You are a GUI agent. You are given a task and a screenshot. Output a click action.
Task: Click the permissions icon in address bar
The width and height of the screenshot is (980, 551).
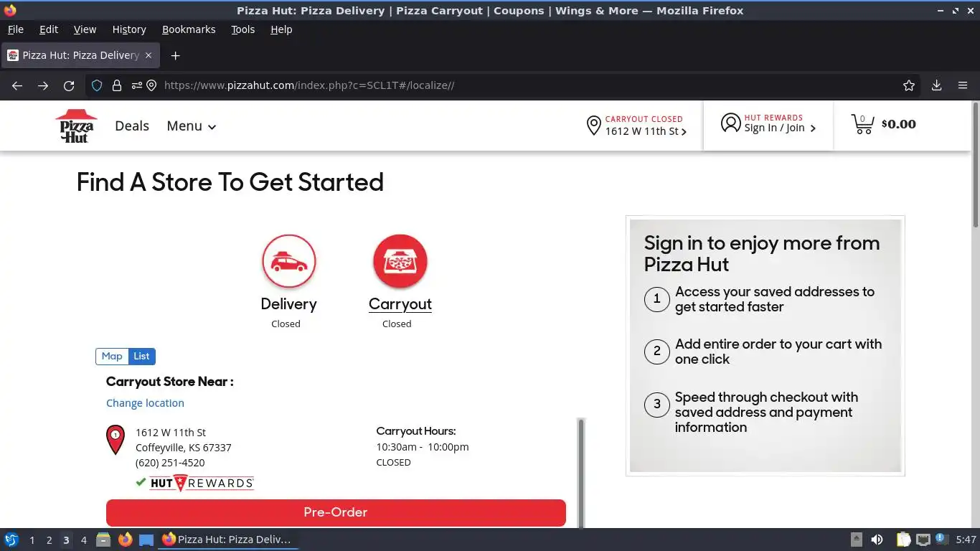pos(136,85)
